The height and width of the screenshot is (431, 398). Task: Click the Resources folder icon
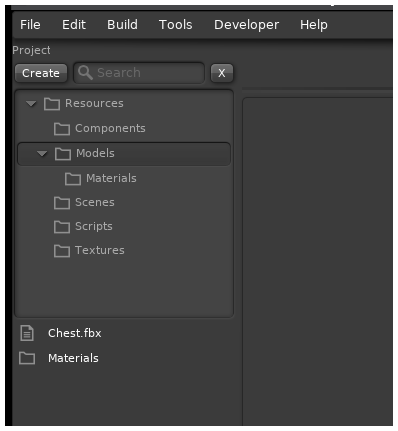click(x=52, y=104)
